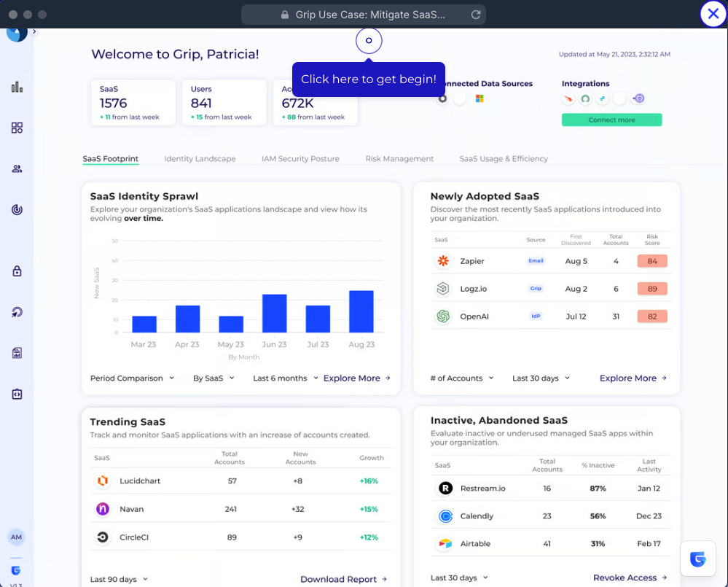Click the OpenAI app icon
This screenshot has width=728, height=587.
point(443,316)
